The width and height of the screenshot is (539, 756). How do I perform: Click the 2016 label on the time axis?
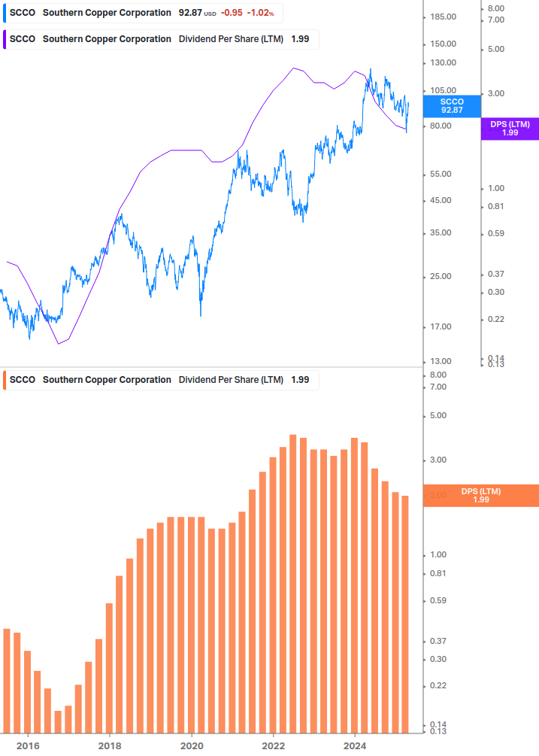28,746
